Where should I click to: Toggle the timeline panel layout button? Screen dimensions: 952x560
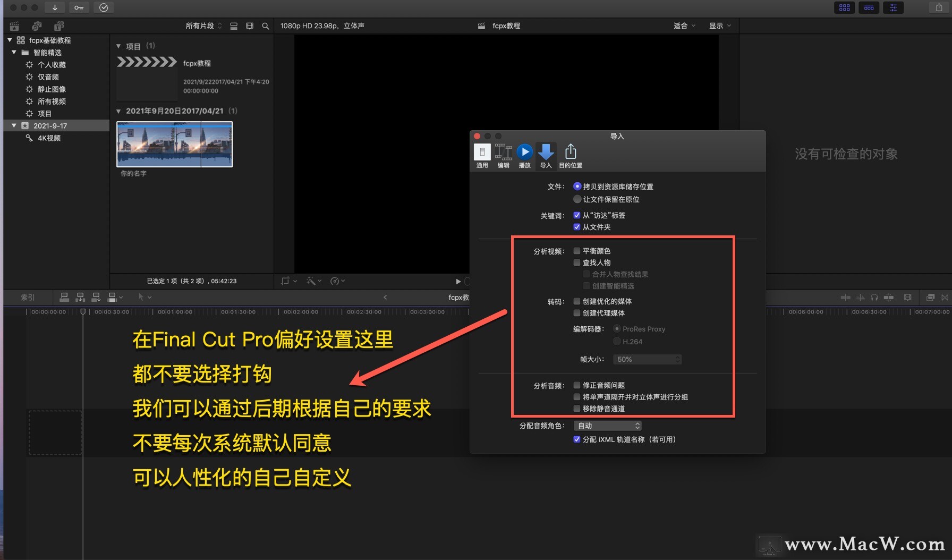[869, 7]
